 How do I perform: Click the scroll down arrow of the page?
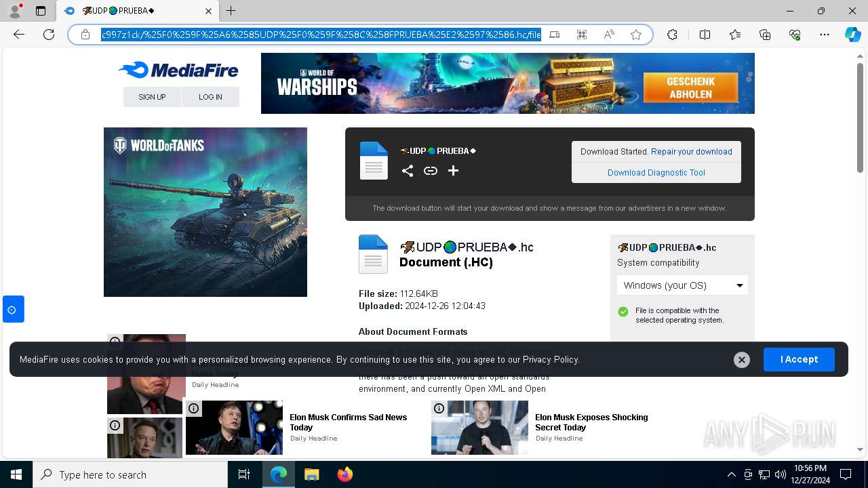[860, 449]
